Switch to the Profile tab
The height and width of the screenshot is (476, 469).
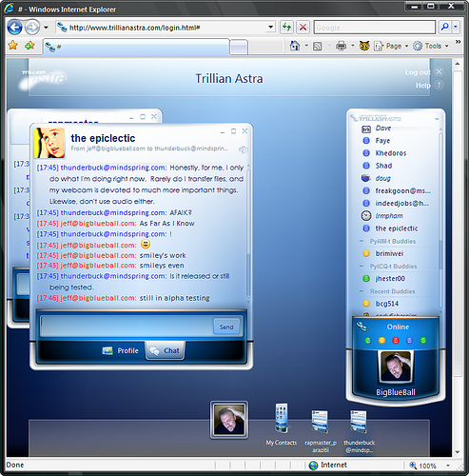tap(121, 350)
